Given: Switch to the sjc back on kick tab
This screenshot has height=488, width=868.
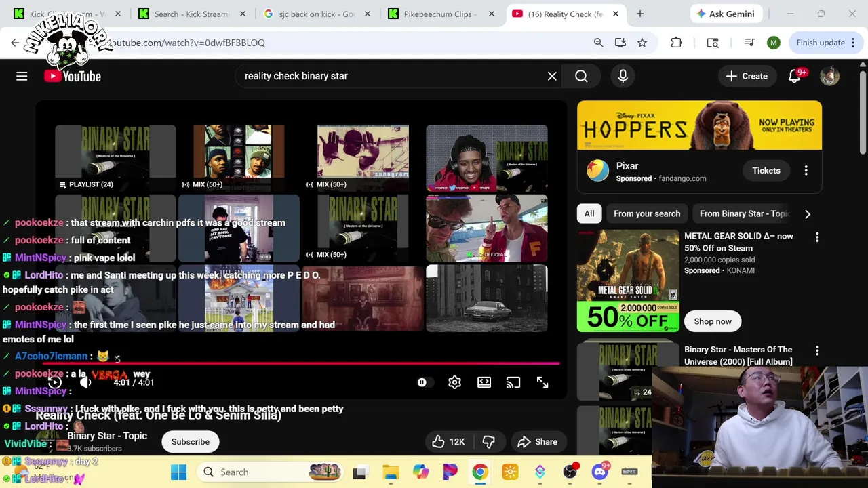Looking at the screenshot, I should (x=316, y=14).
